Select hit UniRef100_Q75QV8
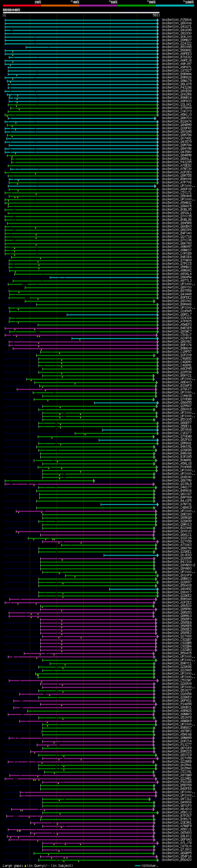 (176, 108)
